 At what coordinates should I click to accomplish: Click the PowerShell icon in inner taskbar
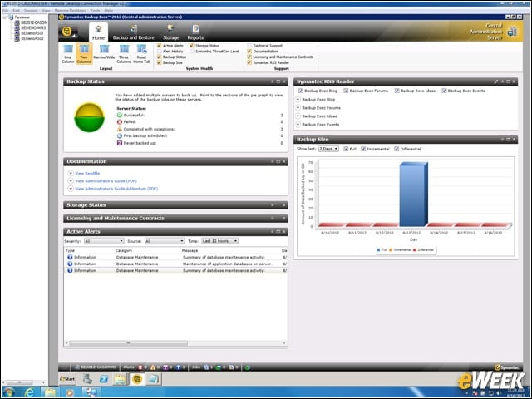[103, 379]
